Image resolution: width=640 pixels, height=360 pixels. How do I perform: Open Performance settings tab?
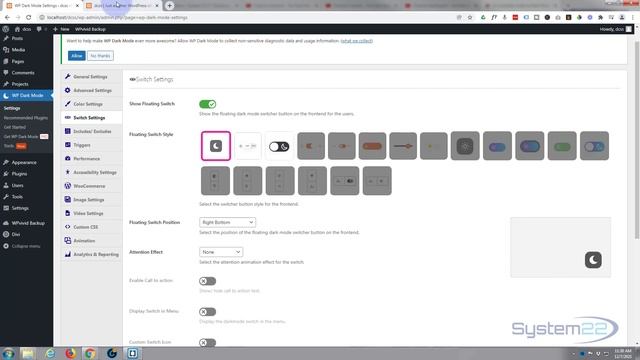[91, 158]
